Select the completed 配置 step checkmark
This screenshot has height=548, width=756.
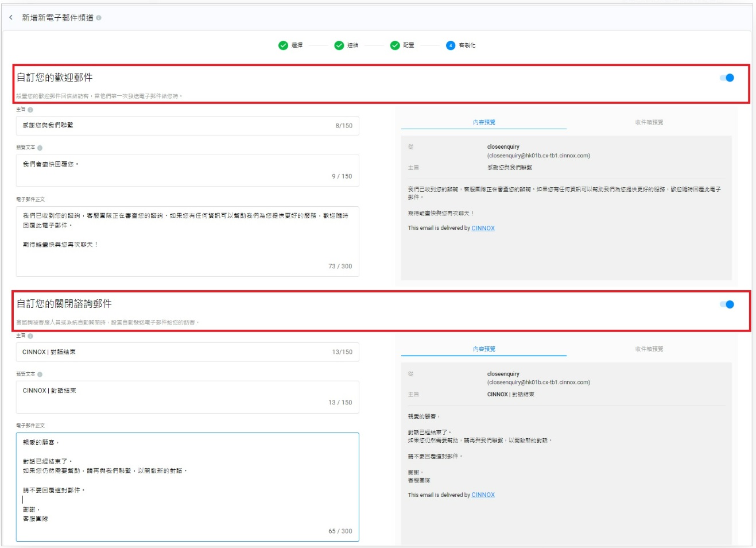(395, 45)
